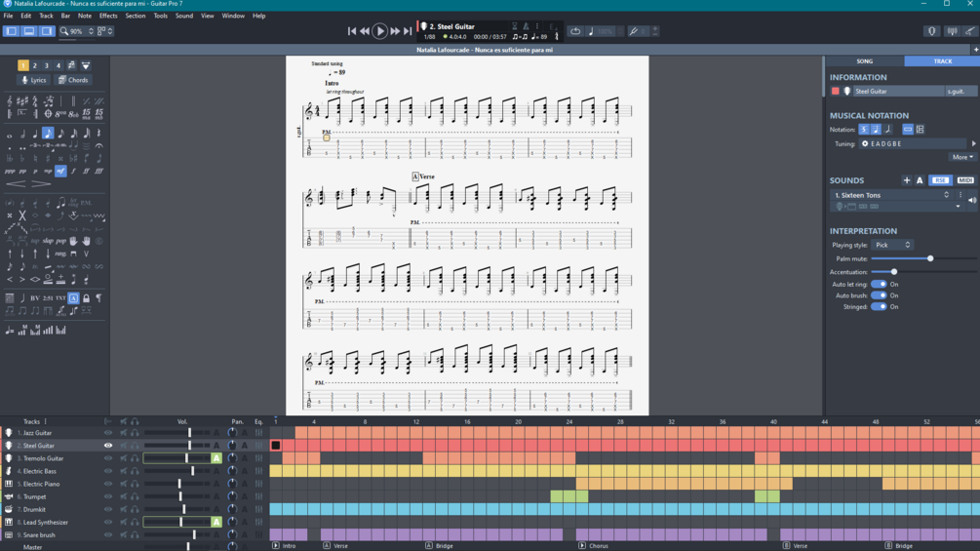Expand the More notation options
This screenshot has width=980, height=551.
click(x=961, y=157)
